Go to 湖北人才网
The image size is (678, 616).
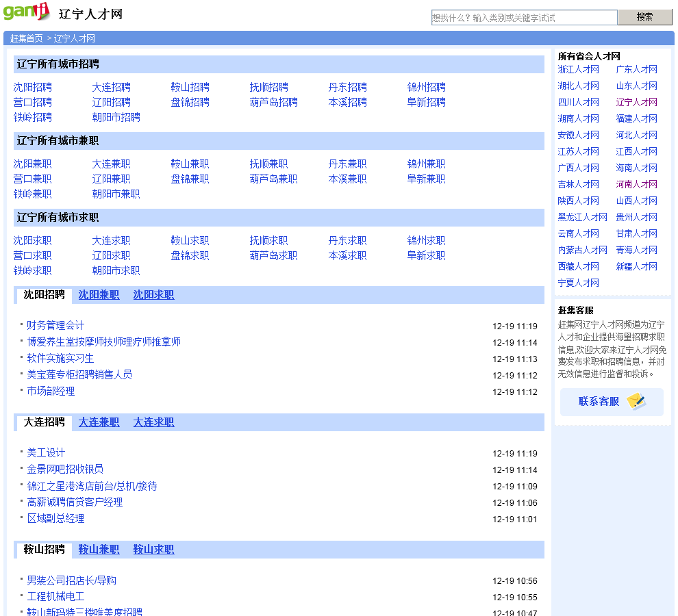point(578,86)
